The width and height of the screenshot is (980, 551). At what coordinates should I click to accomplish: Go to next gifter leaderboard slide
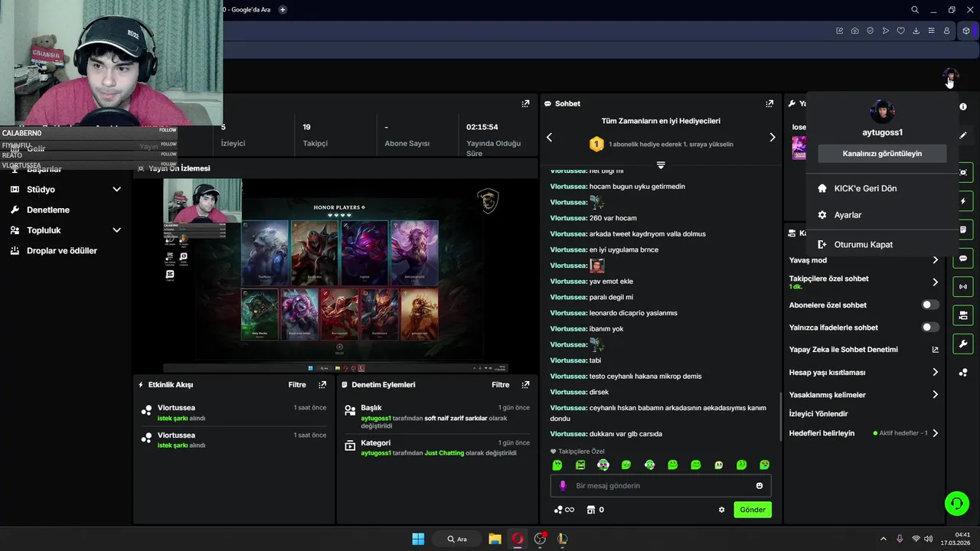pos(772,138)
